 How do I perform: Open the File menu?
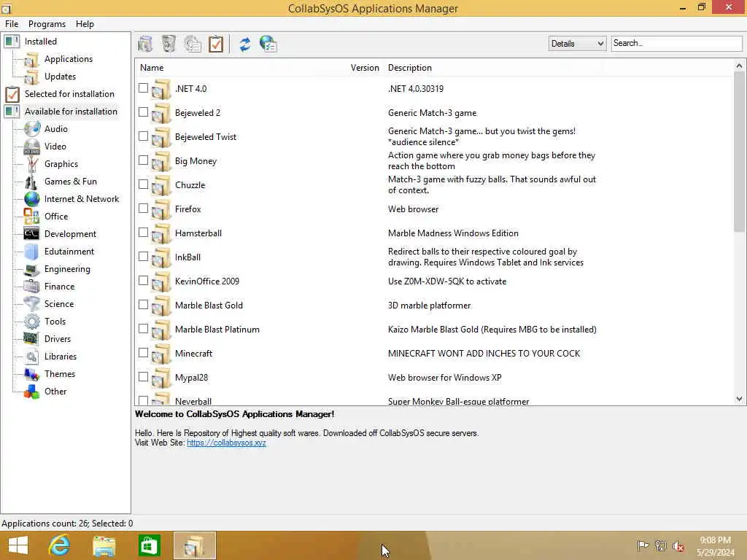[12, 24]
